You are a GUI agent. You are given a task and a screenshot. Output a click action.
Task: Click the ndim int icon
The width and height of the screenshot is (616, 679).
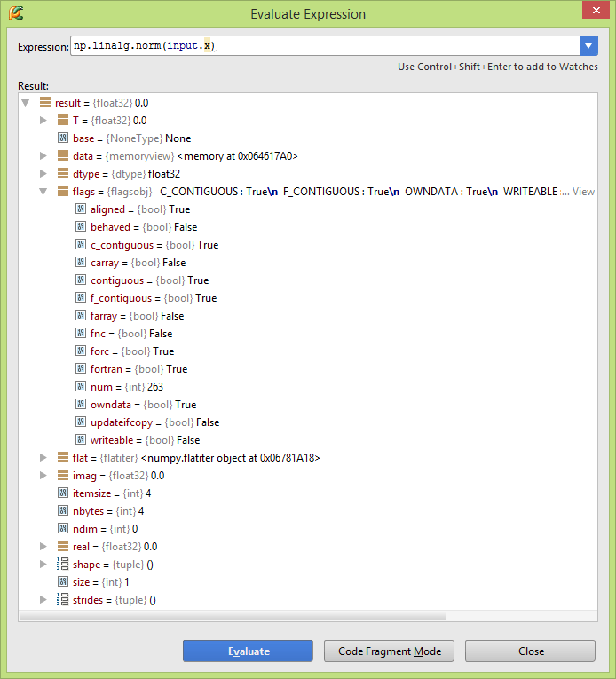click(x=63, y=528)
